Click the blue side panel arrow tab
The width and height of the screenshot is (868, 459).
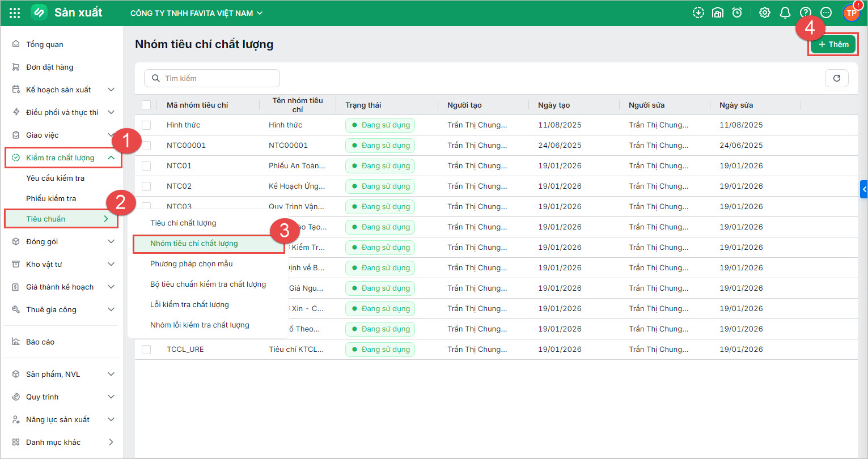tap(864, 189)
